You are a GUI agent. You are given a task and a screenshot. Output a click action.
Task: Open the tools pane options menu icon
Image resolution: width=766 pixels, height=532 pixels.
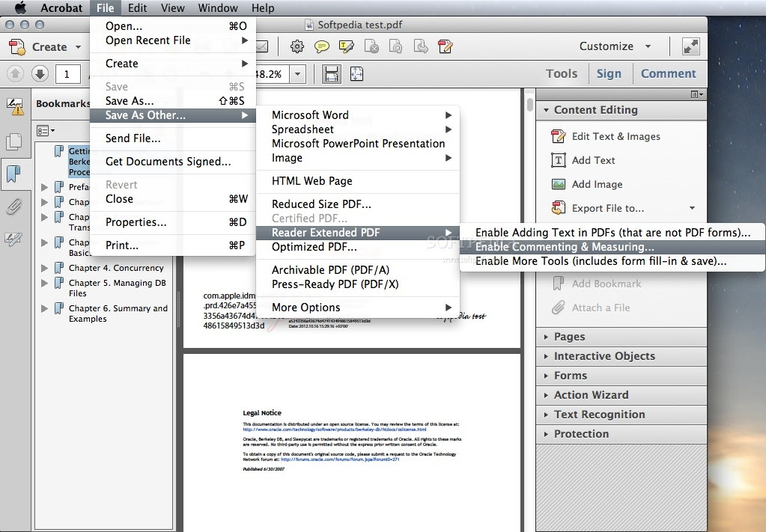click(x=697, y=94)
